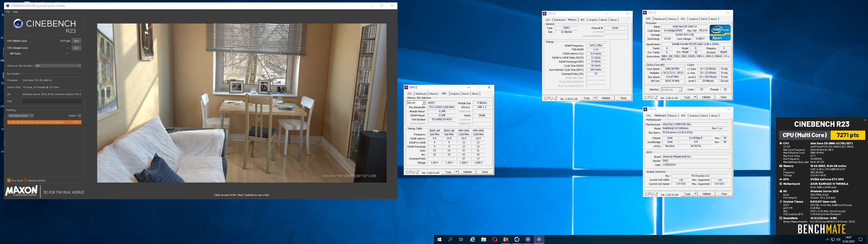Click the CPU chip icon in BenchMate overlay
Image resolution: width=868 pixels, height=244 pixels.
coord(781,143)
